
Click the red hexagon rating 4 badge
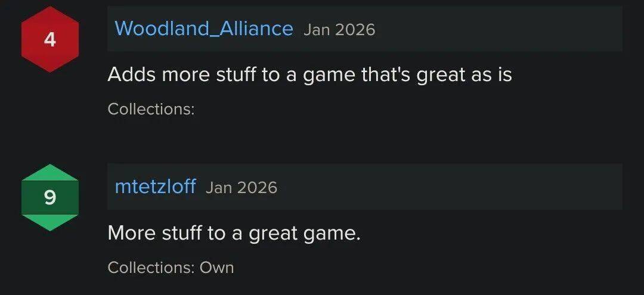[x=50, y=40]
